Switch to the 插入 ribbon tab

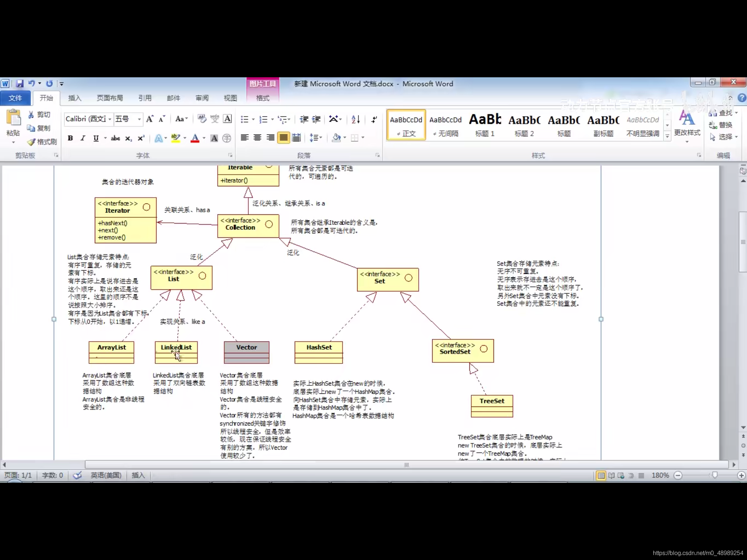point(75,98)
